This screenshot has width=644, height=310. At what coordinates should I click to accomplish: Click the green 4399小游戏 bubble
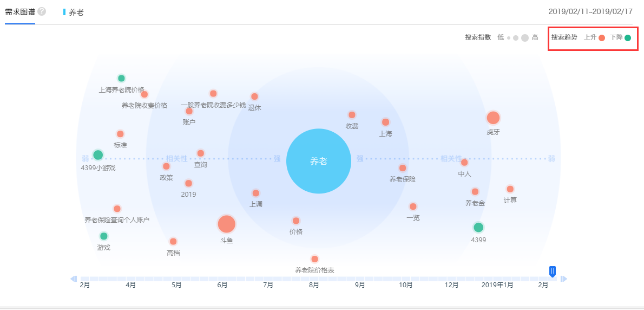pyautogui.click(x=98, y=155)
